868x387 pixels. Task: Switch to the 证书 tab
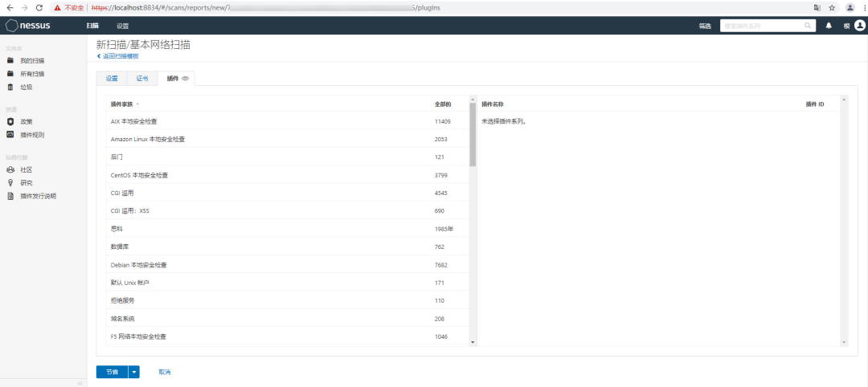pyautogui.click(x=142, y=79)
